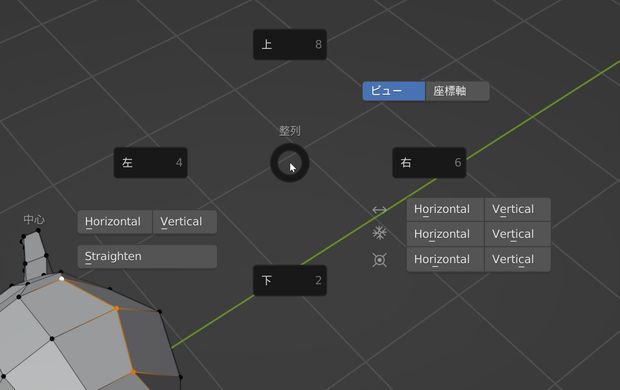Choose 右 align option numbered 6
The width and height of the screenshot is (620, 390).
pyautogui.click(x=429, y=163)
